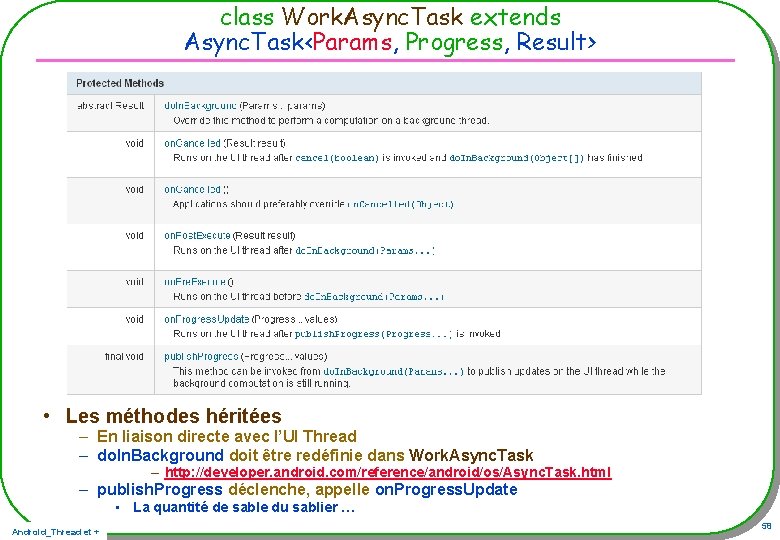
Task: Follow the onCancelled(Object) code link
Action: click(x=400, y=204)
